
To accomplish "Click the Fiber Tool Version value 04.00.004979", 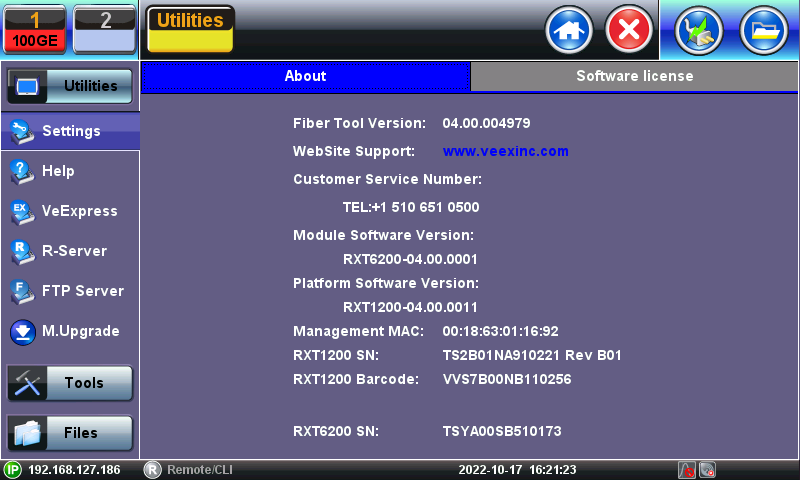I will (486, 123).
